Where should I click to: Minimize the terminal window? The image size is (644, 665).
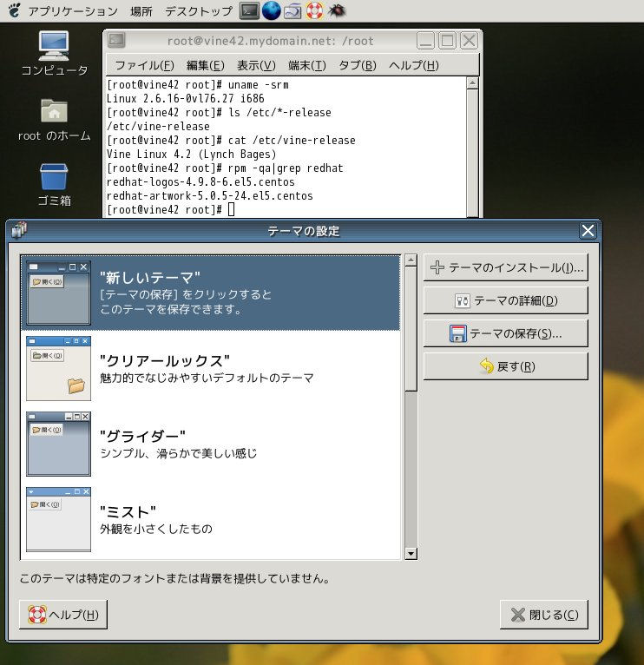point(425,41)
